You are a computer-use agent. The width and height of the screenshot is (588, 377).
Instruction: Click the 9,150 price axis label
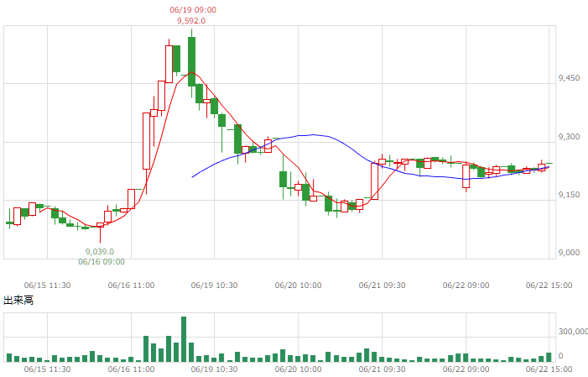[x=569, y=195]
